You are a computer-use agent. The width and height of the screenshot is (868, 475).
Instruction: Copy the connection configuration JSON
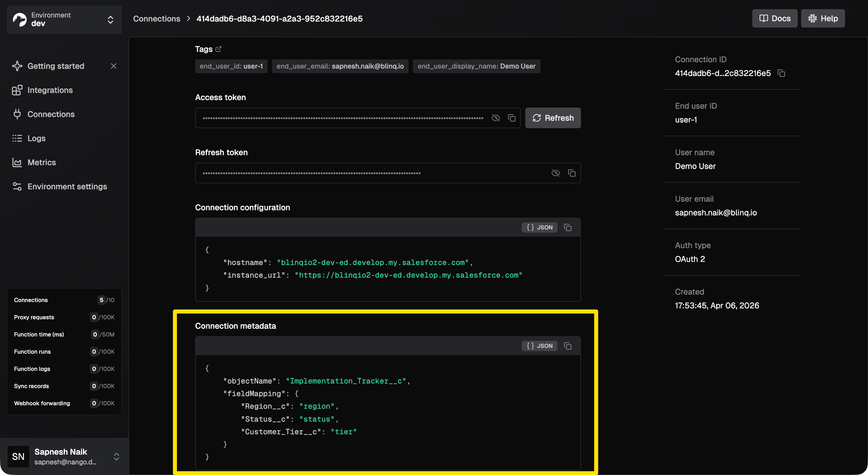click(x=567, y=227)
